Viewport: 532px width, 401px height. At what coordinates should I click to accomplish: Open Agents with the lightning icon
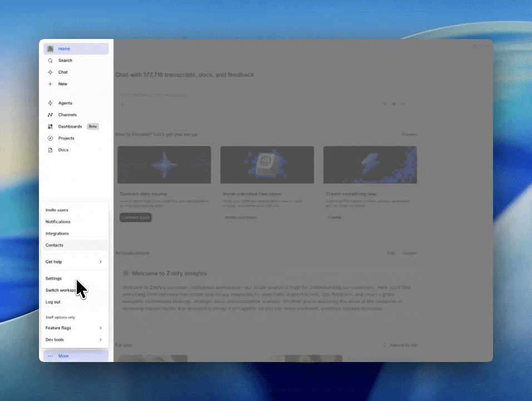point(50,103)
